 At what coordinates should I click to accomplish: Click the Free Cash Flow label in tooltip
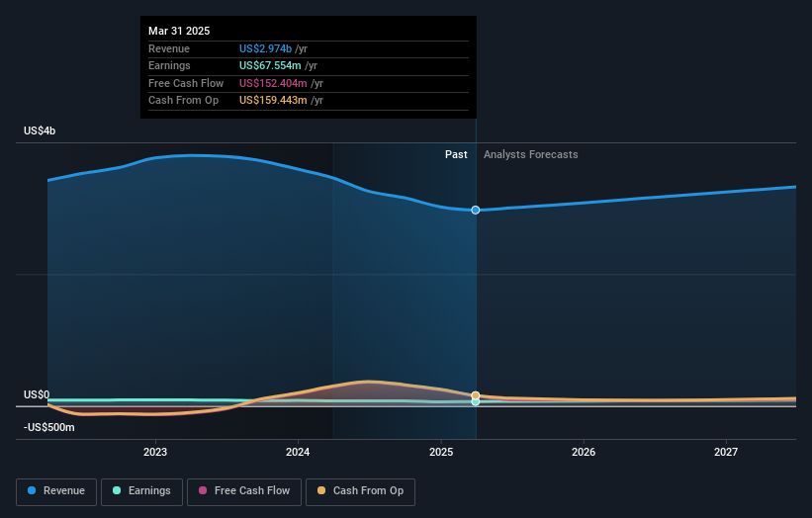186,83
